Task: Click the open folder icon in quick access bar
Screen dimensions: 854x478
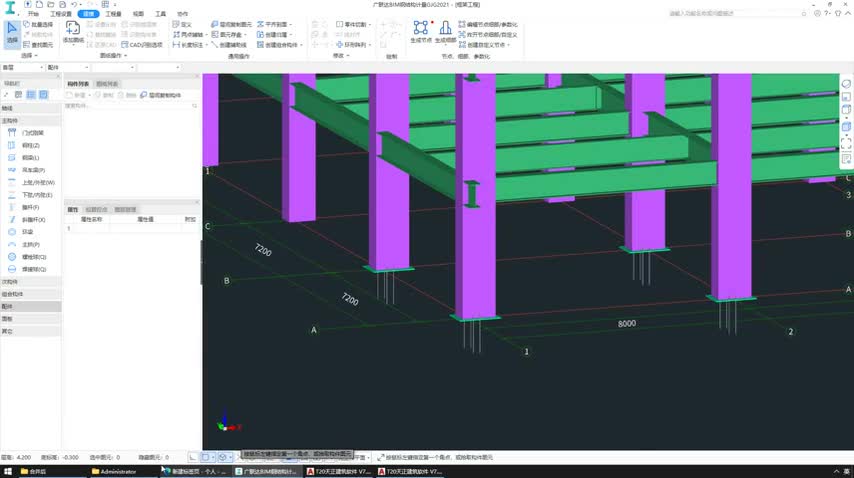Action: [51, 4]
